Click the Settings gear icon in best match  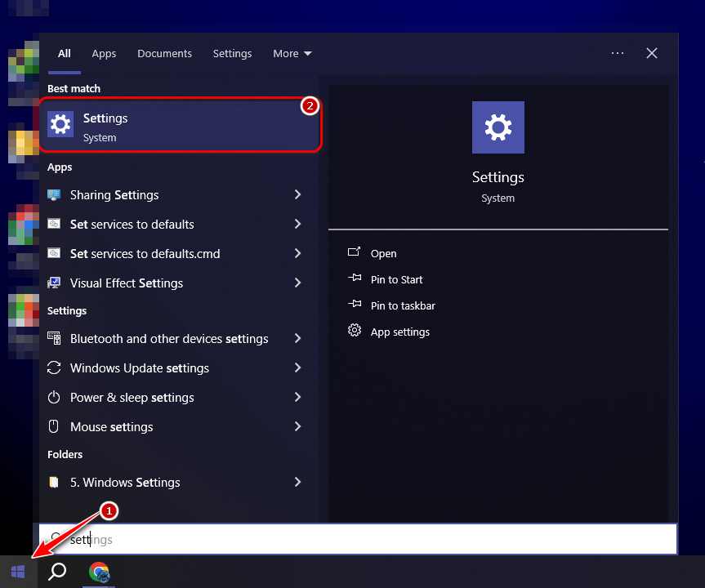[60, 124]
